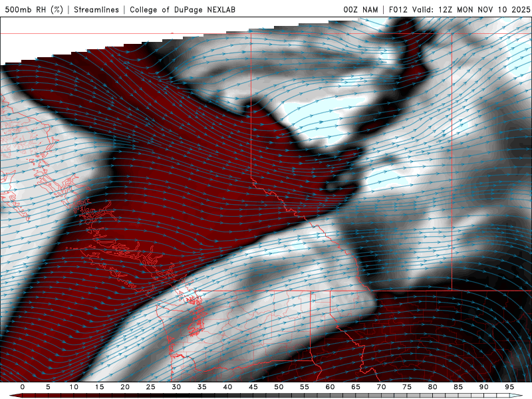Click the '35' label on color scale
Image resolution: width=532 pixels, height=399 pixels.
pyautogui.click(x=202, y=387)
